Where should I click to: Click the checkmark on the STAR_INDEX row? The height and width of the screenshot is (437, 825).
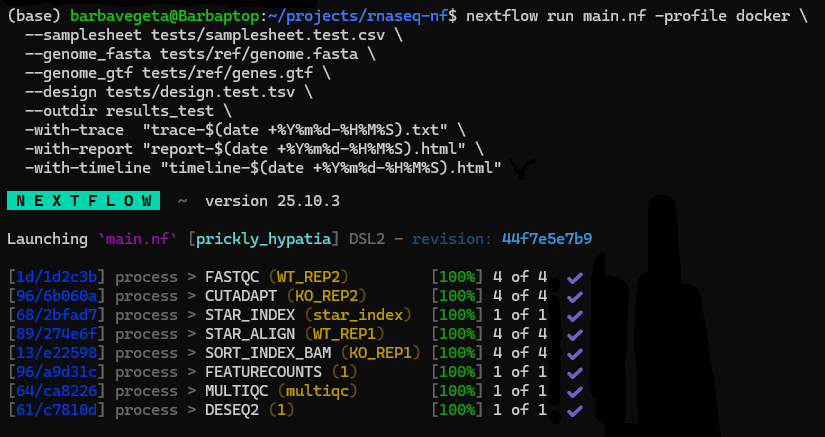[575, 315]
